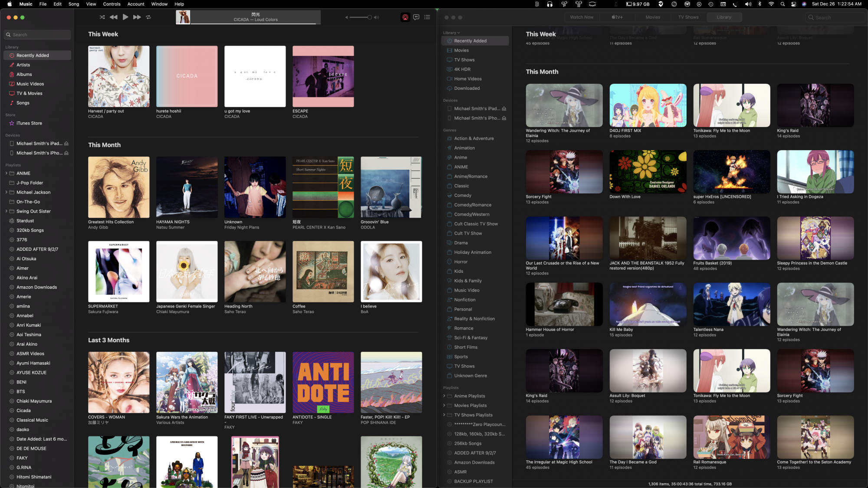Open the Sorcery Fight show thumbnail
The width and height of the screenshot is (868, 488).
[x=564, y=172]
